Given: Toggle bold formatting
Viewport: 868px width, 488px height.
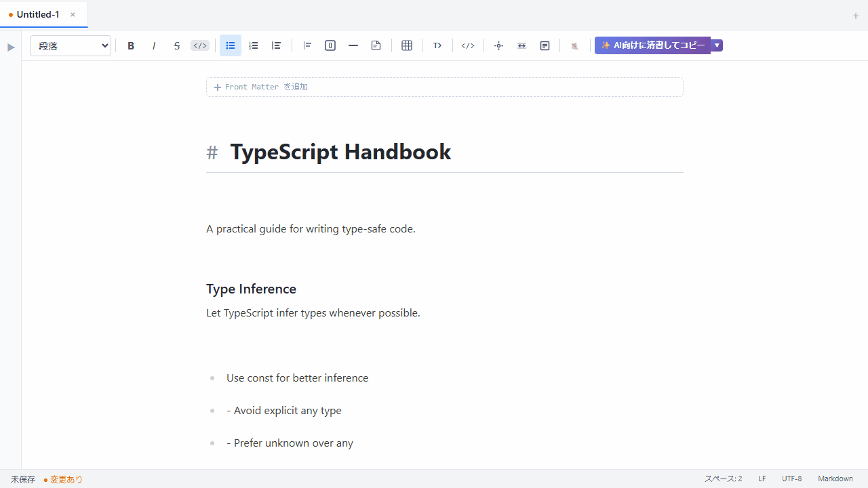Looking at the screenshot, I should (x=131, y=45).
